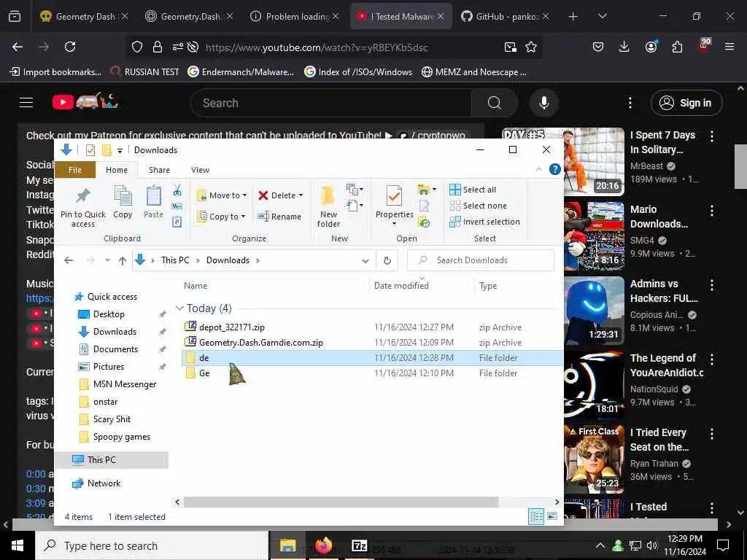Open Firefox from the taskbar
The image size is (747, 560).
coord(323,545)
